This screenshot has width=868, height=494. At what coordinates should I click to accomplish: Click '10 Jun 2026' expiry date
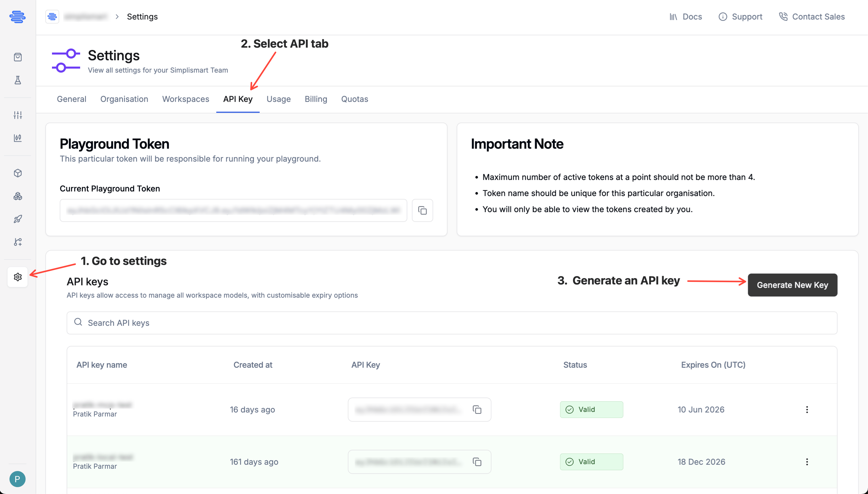(701, 410)
